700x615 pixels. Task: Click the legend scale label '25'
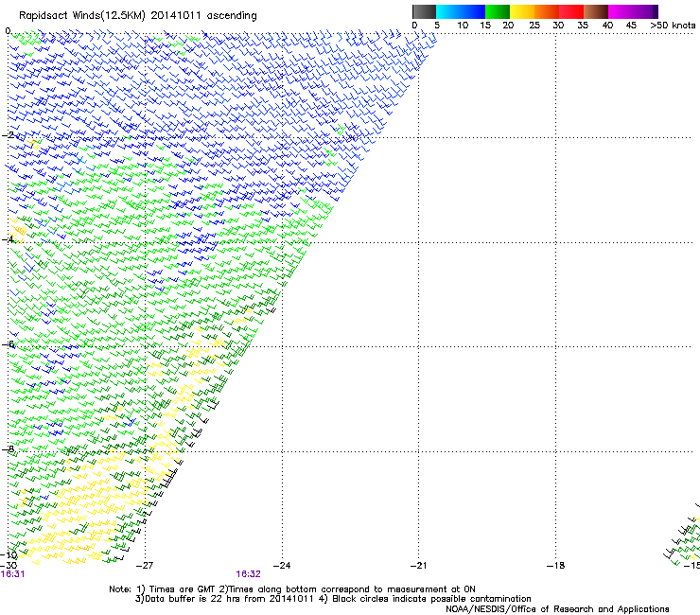[x=534, y=26]
